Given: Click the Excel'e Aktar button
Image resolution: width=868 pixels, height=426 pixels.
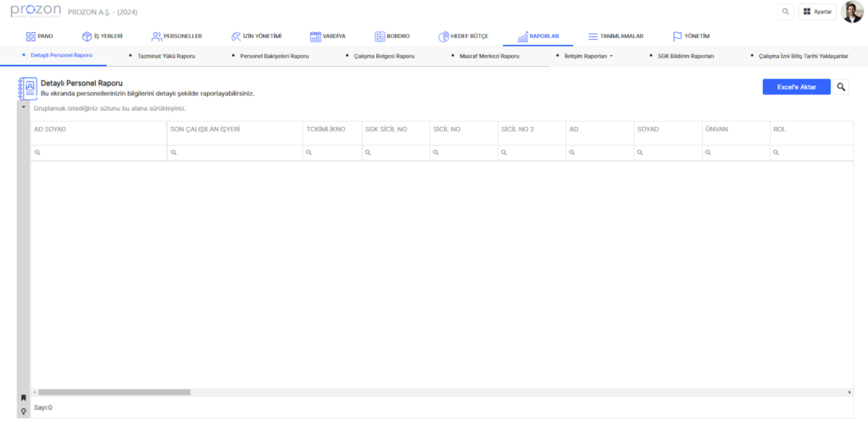Looking at the screenshot, I should coord(796,87).
